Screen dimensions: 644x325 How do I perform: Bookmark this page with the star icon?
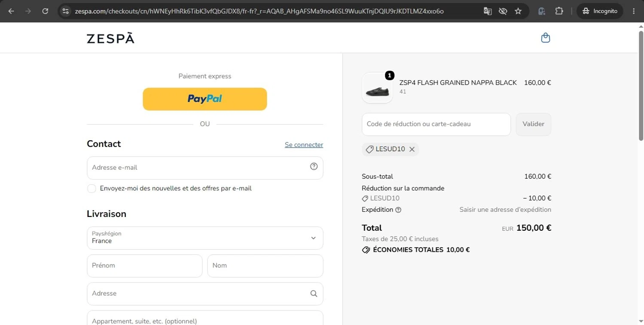click(x=518, y=11)
